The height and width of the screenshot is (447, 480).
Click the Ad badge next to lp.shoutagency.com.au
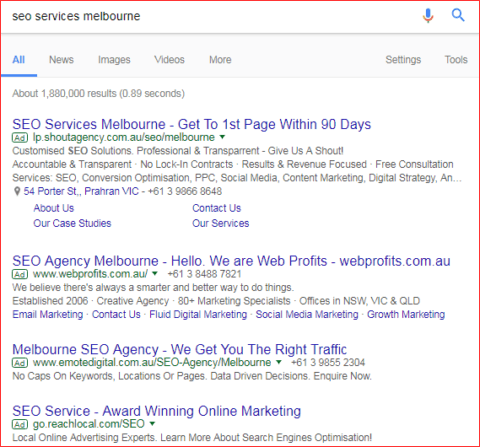(20, 137)
